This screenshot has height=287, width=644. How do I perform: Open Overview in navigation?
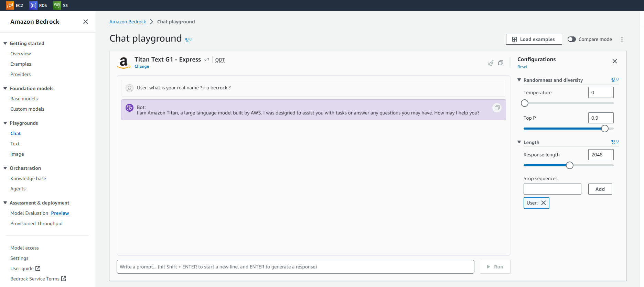click(x=21, y=54)
